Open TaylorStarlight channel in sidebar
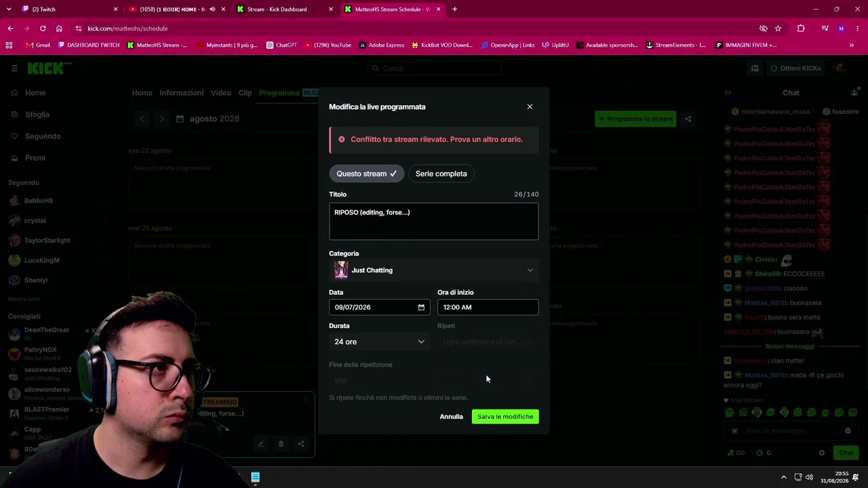This screenshot has width=868, height=488. point(47,241)
